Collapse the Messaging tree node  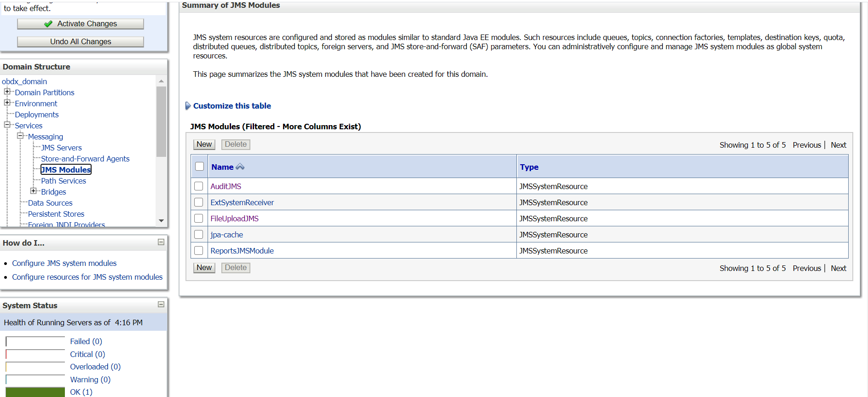click(20, 136)
